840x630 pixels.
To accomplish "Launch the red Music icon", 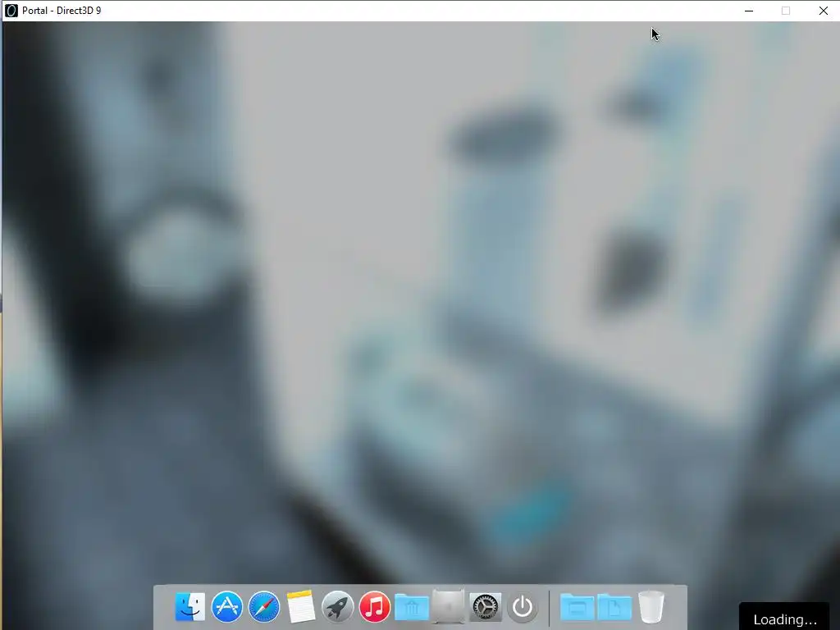I will (x=374, y=607).
